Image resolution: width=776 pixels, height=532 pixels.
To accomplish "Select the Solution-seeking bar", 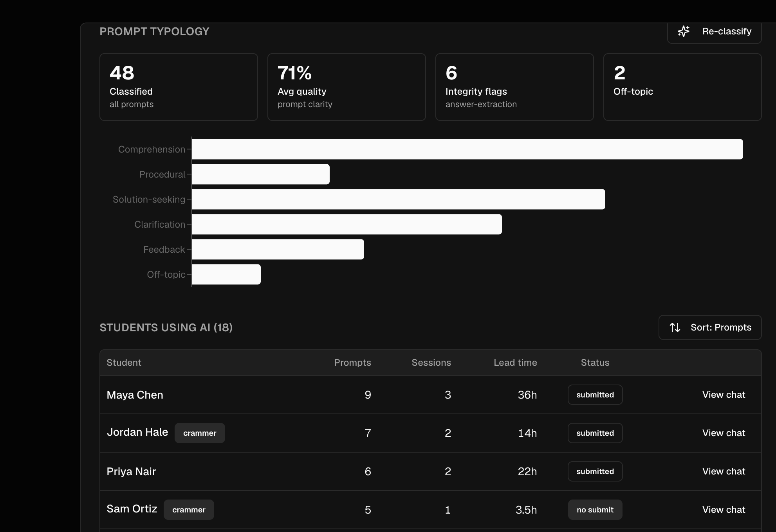I will coord(399,199).
